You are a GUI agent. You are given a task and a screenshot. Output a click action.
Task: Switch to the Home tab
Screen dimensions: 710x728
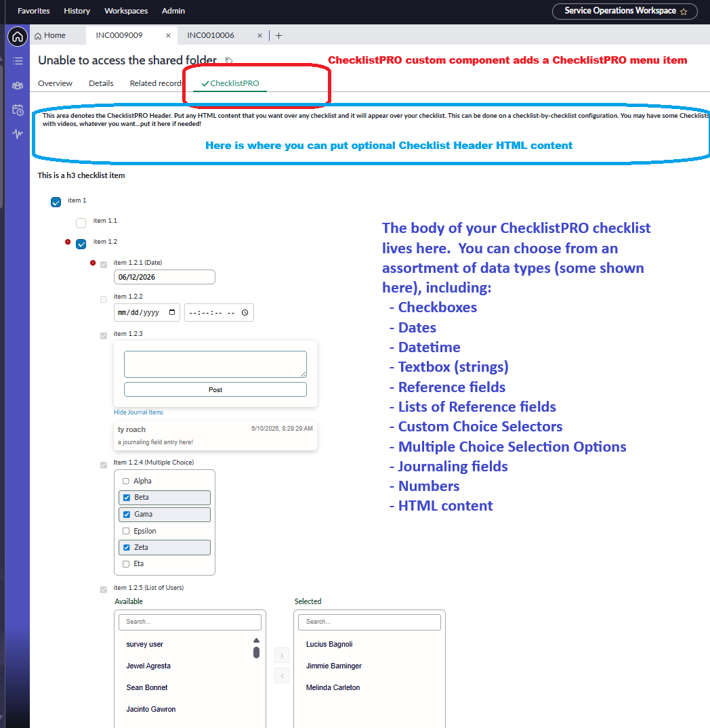tap(50, 35)
